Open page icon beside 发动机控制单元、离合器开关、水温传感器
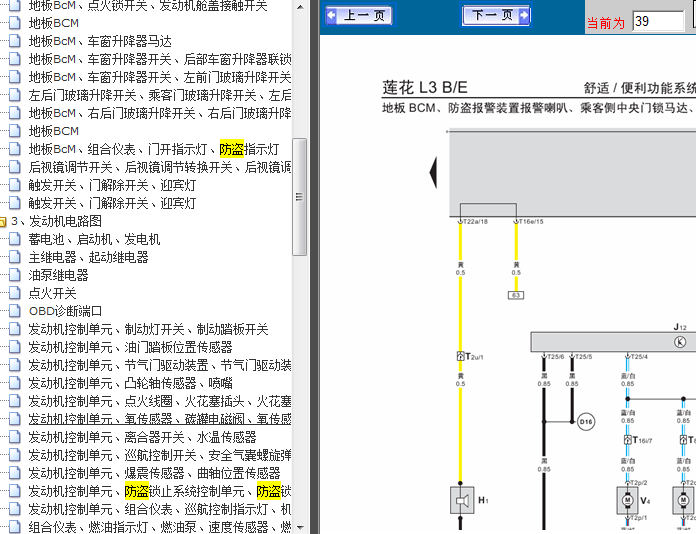The height and width of the screenshot is (534, 696). (x=15, y=437)
